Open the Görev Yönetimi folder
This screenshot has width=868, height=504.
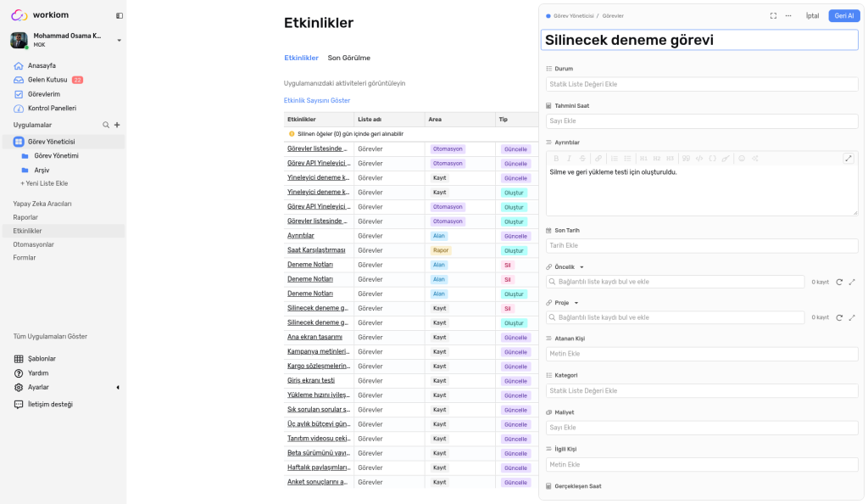[x=57, y=155]
